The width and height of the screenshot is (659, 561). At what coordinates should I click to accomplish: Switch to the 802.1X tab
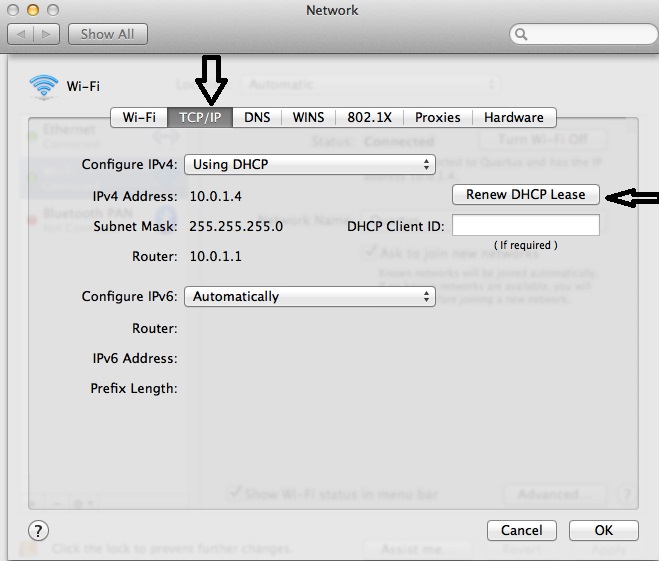(369, 117)
